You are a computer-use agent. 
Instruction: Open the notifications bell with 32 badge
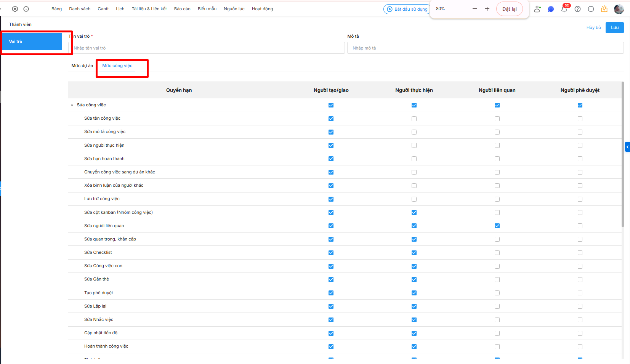click(564, 9)
